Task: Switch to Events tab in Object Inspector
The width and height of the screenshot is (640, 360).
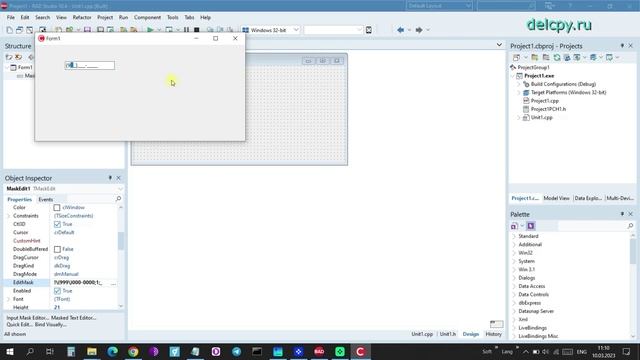Action: (46, 200)
